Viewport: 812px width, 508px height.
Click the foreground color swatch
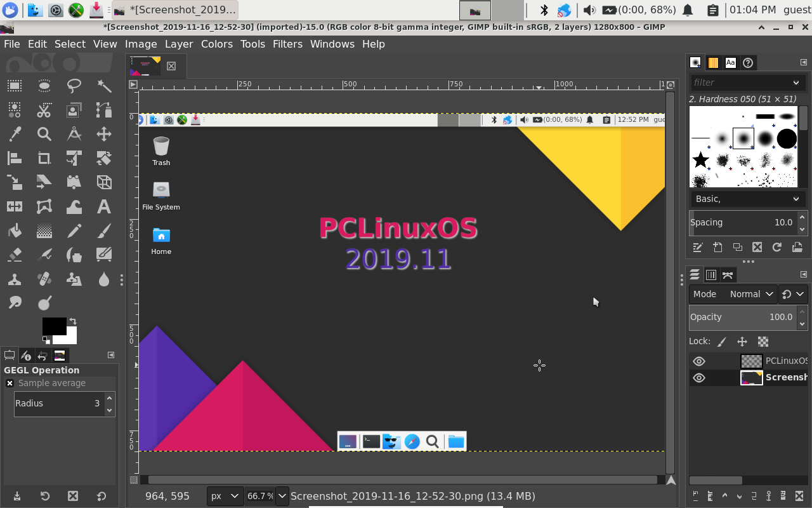(54, 326)
